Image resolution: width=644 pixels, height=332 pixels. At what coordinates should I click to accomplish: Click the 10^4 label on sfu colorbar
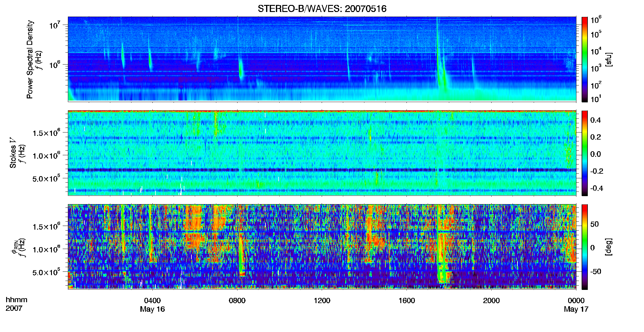(x=596, y=51)
